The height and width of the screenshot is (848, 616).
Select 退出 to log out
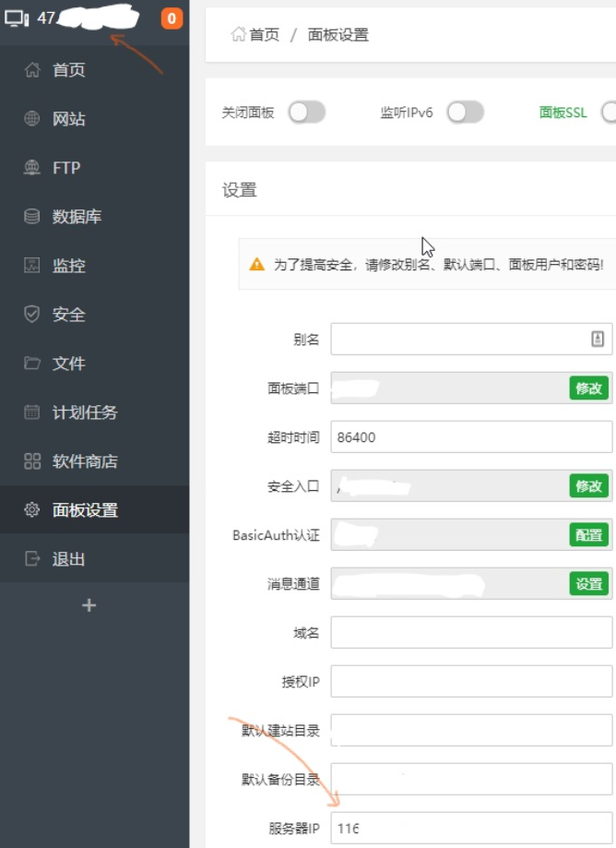95,558
